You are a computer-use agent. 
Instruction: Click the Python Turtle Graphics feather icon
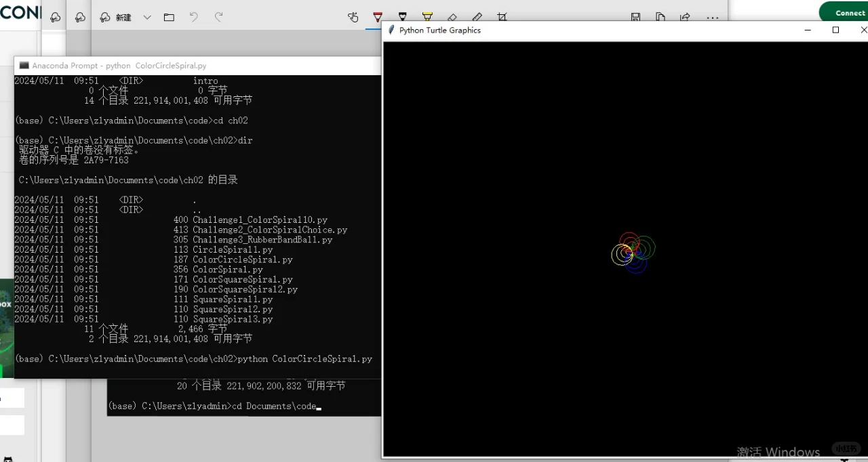391,30
